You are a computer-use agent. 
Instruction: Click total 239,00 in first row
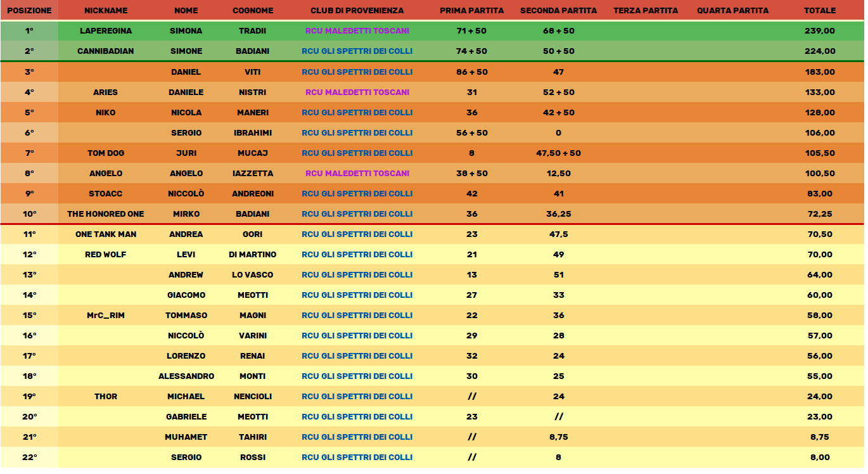(x=820, y=31)
